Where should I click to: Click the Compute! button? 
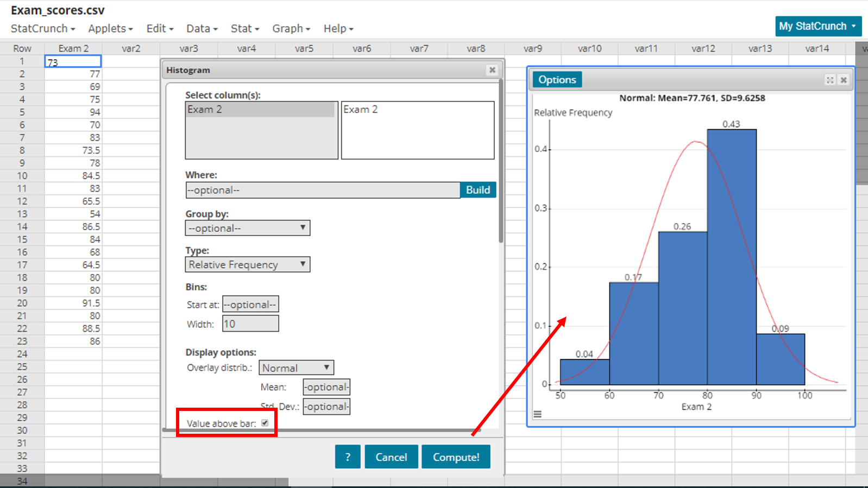click(x=456, y=457)
